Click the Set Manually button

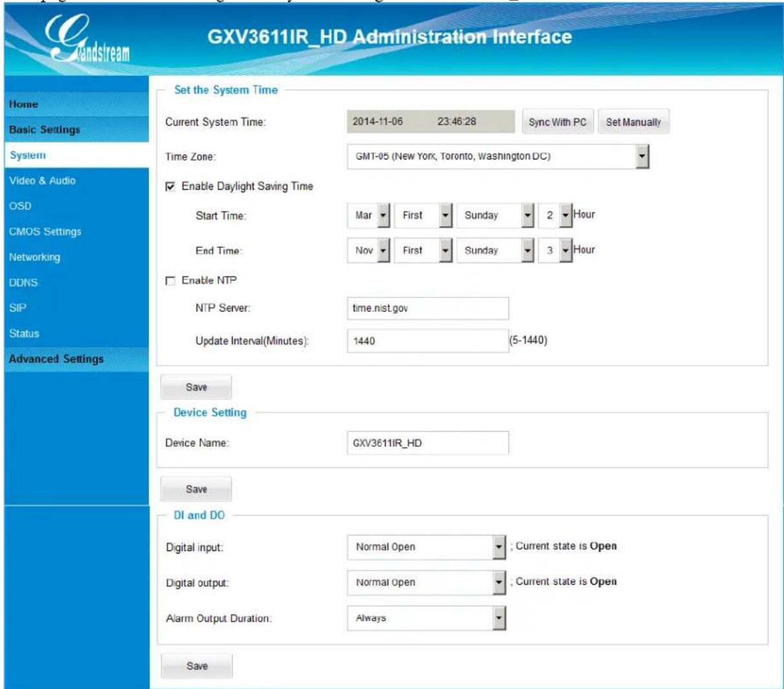634,122
